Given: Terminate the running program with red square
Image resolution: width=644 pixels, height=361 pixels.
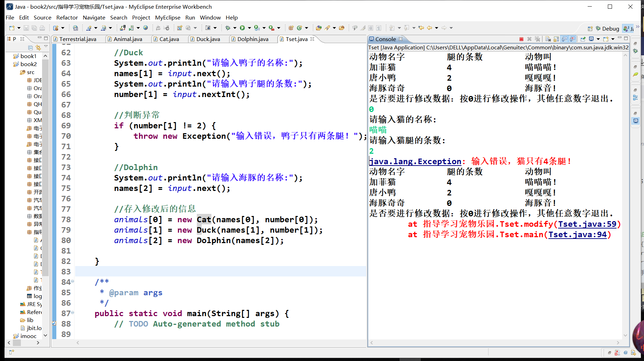Looking at the screenshot, I should coord(522,39).
